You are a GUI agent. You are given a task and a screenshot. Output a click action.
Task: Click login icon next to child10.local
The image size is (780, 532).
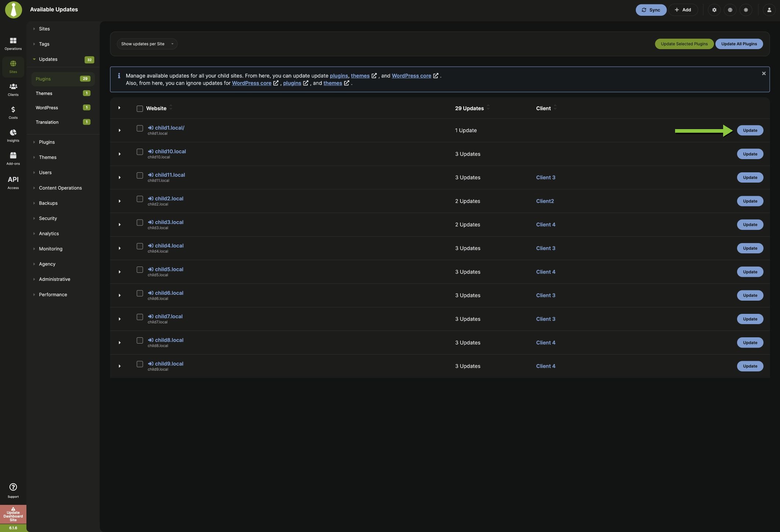click(x=150, y=151)
